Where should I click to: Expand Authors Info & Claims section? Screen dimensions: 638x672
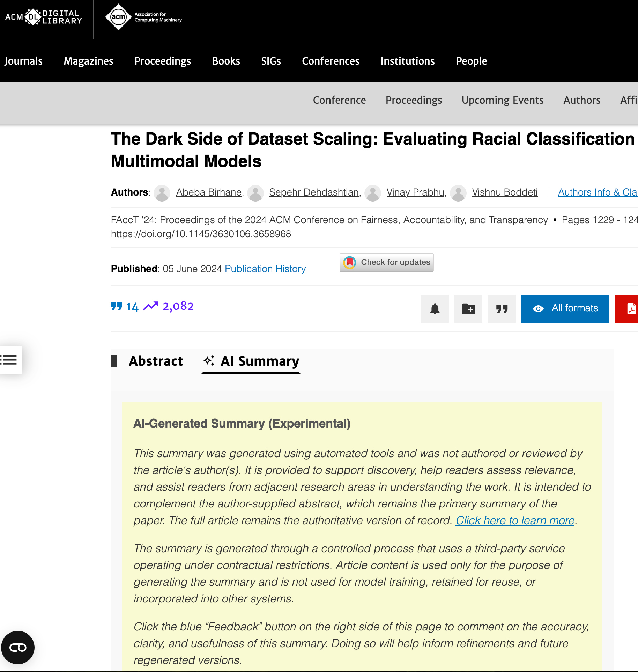pos(598,192)
